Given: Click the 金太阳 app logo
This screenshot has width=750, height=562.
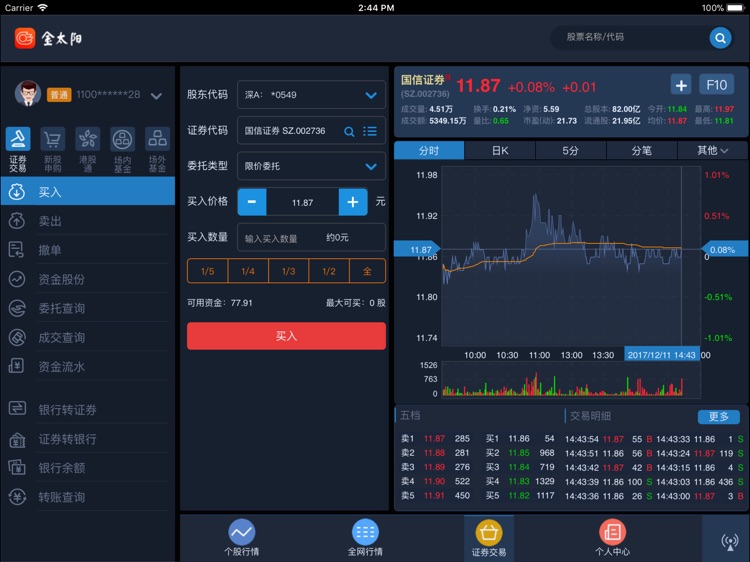Looking at the screenshot, I should pyautogui.click(x=48, y=38).
